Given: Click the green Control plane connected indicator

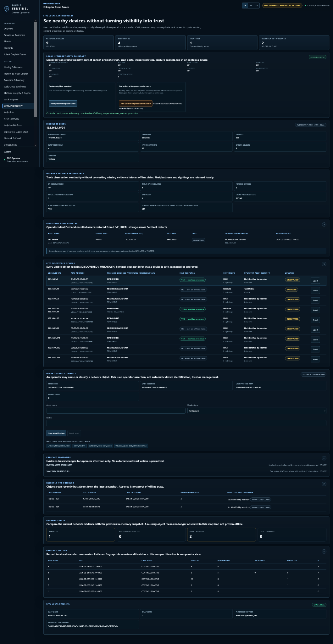Looking at the screenshot, I should point(317,5).
